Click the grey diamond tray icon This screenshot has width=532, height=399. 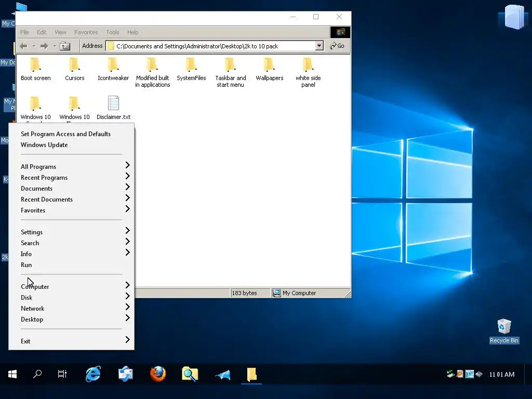tap(478, 374)
